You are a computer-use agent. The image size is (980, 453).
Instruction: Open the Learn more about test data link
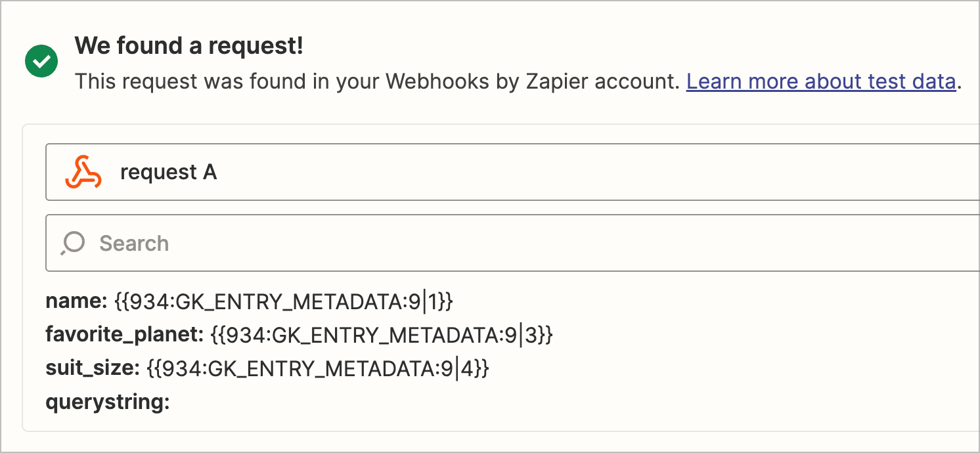tap(820, 81)
